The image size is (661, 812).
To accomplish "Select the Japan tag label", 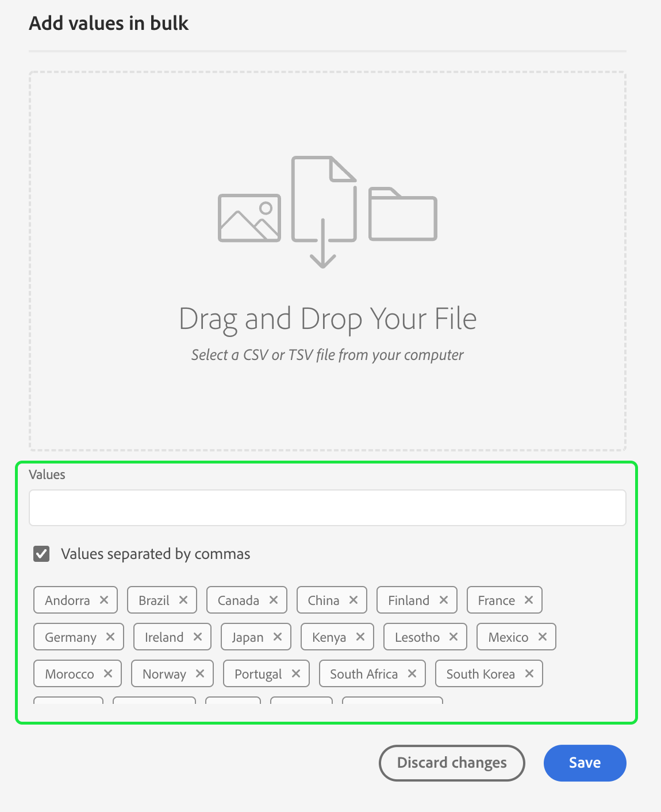I will coord(248,637).
